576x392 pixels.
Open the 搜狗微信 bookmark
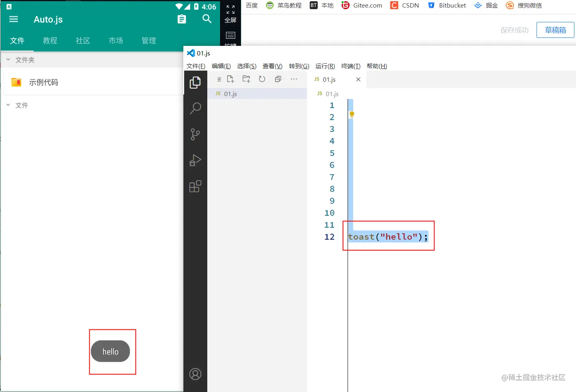[524, 5]
